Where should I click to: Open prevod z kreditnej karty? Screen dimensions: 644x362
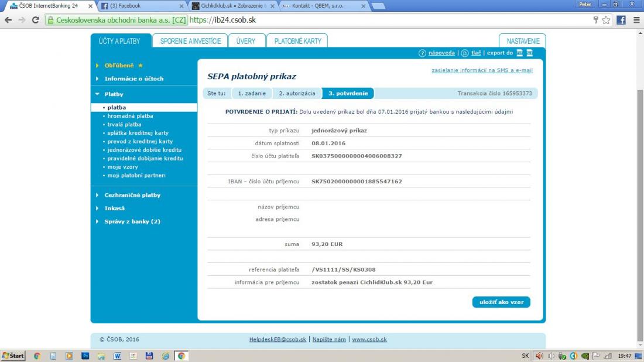(140, 141)
